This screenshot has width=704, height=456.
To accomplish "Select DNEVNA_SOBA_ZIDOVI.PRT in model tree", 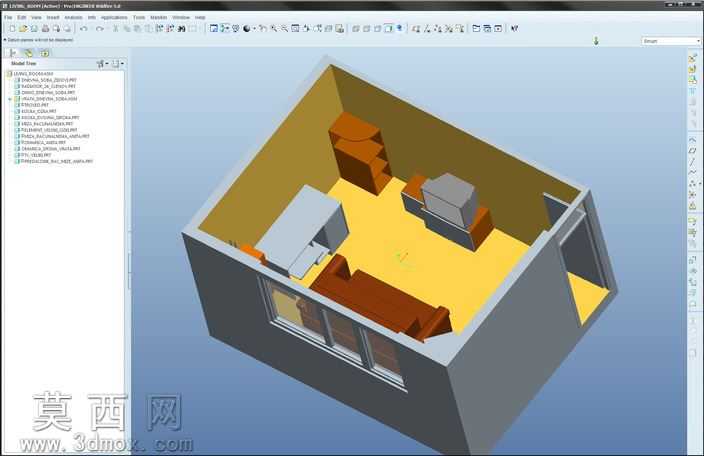I will [x=48, y=80].
